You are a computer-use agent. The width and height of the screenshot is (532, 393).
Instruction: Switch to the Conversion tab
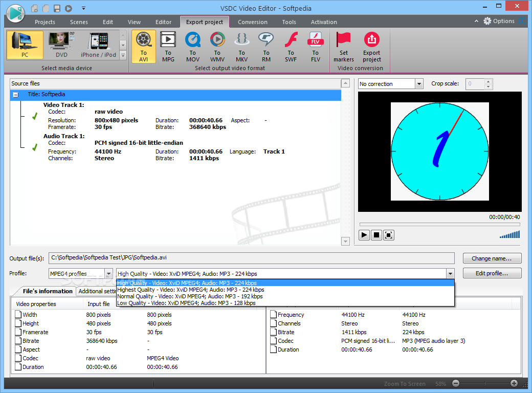pyautogui.click(x=252, y=22)
